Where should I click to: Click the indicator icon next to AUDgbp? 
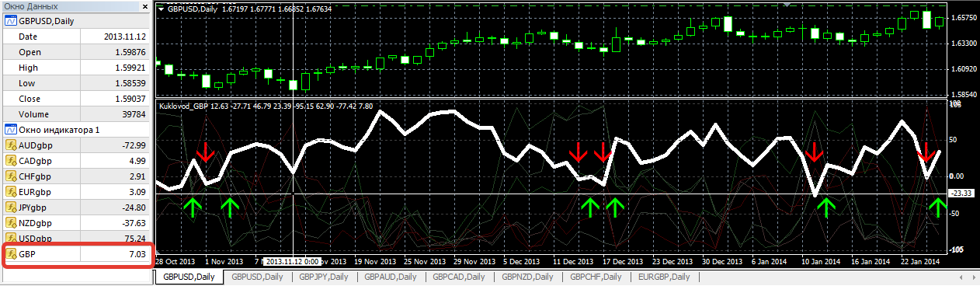click(12, 145)
